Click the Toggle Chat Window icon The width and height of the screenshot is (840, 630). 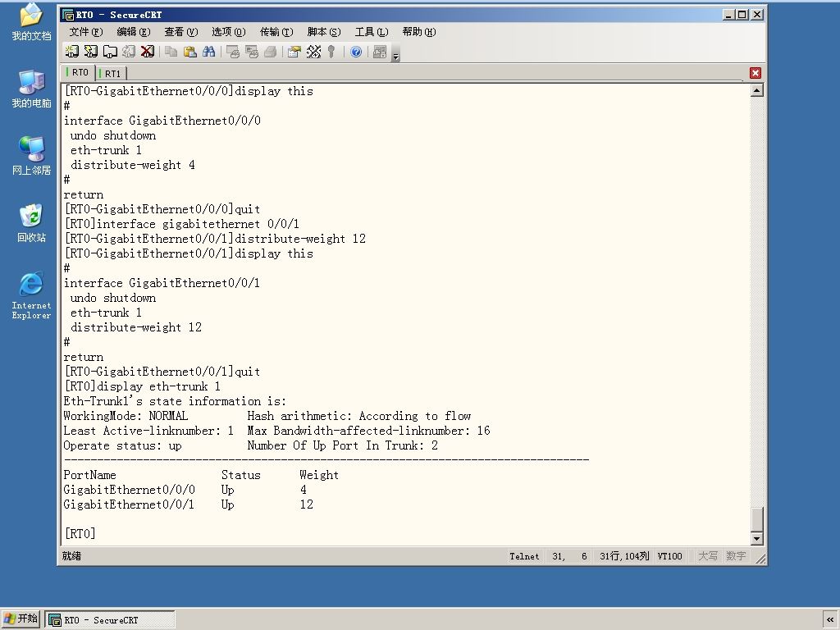coord(379,52)
